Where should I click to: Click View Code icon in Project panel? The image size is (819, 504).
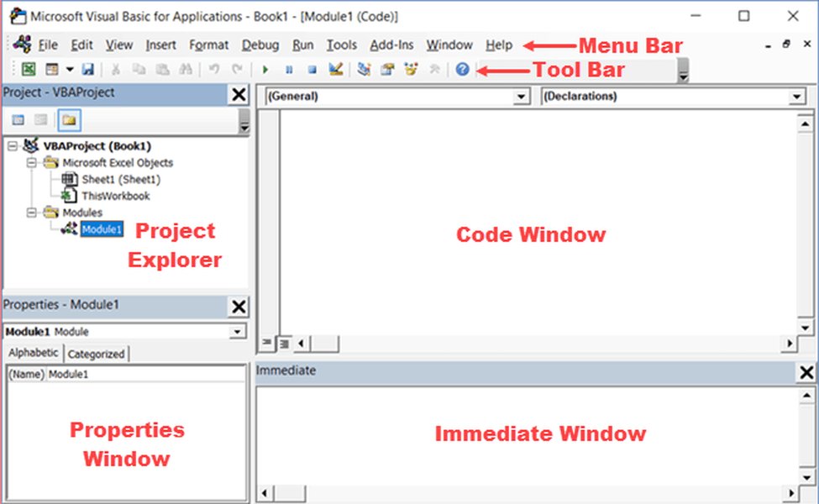(18, 120)
